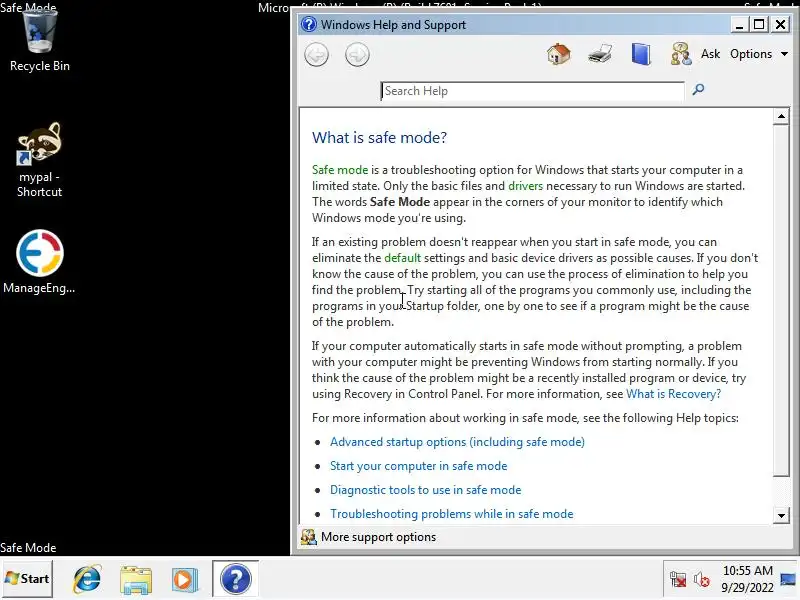The image size is (800, 600).
Task: Click the More support options people icon
Action: pos(308,537)
